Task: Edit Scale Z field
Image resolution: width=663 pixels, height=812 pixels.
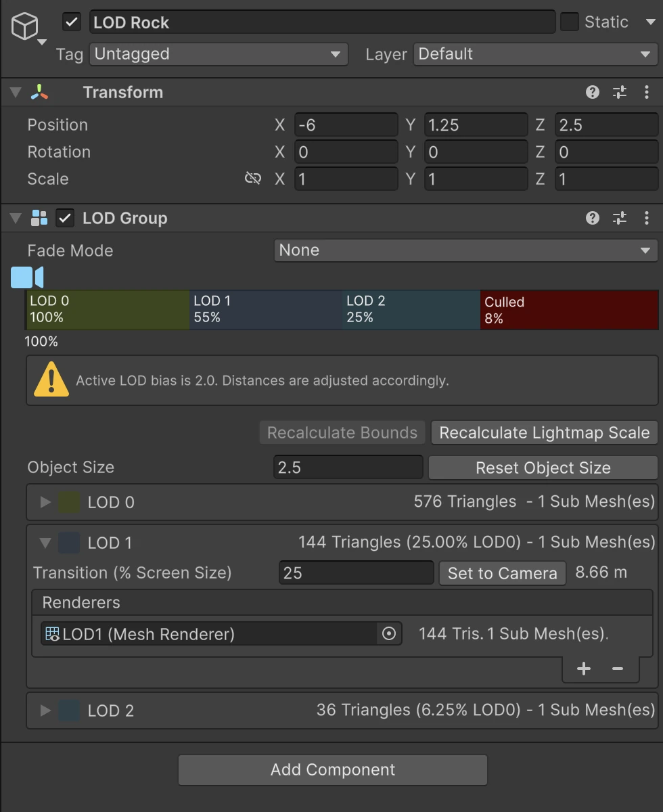Action: [x=606, y=179]
